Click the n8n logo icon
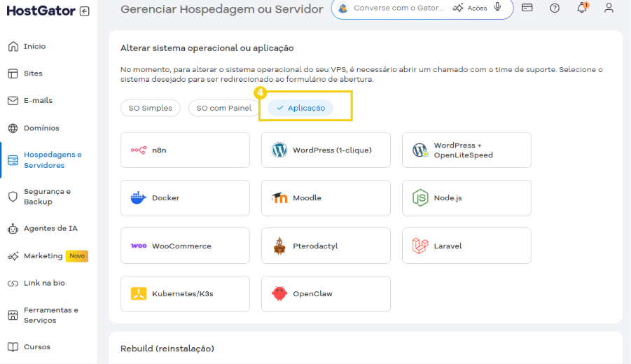This screenshot has height=364, width=631. (x=139, y=150)
